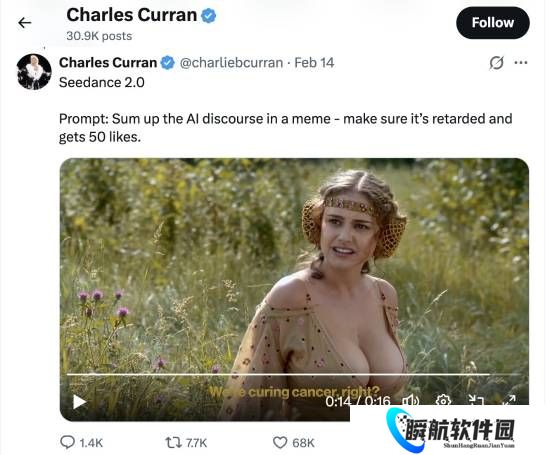Play the video with the play button

tap(79, 402)
